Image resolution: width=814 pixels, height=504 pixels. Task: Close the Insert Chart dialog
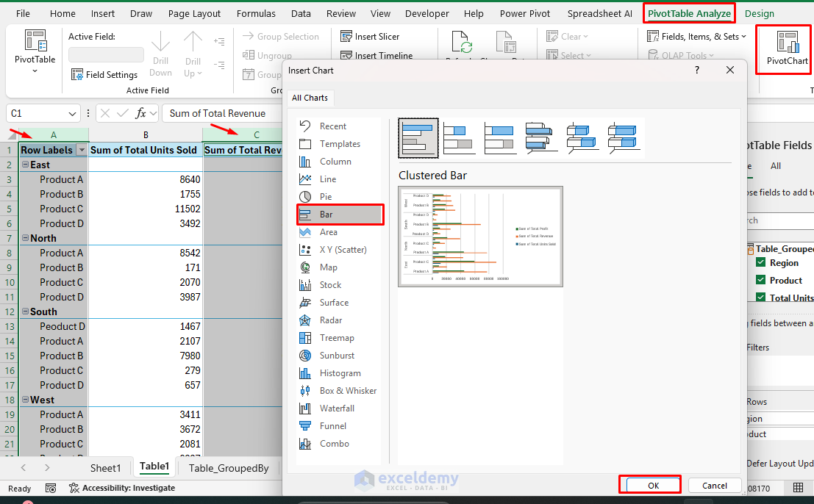[730, 70]
